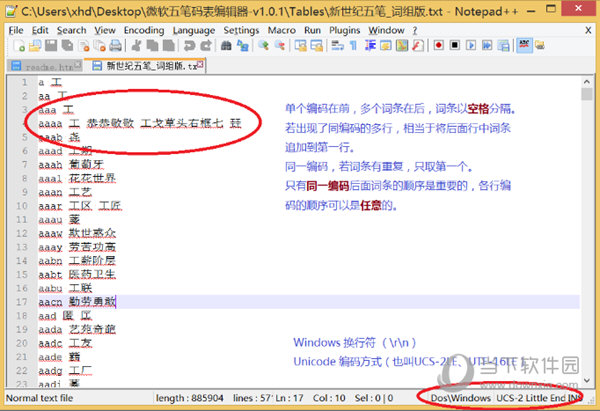Close the 新世纪五笔_词组版.txt tab with its X

[200, 64]
